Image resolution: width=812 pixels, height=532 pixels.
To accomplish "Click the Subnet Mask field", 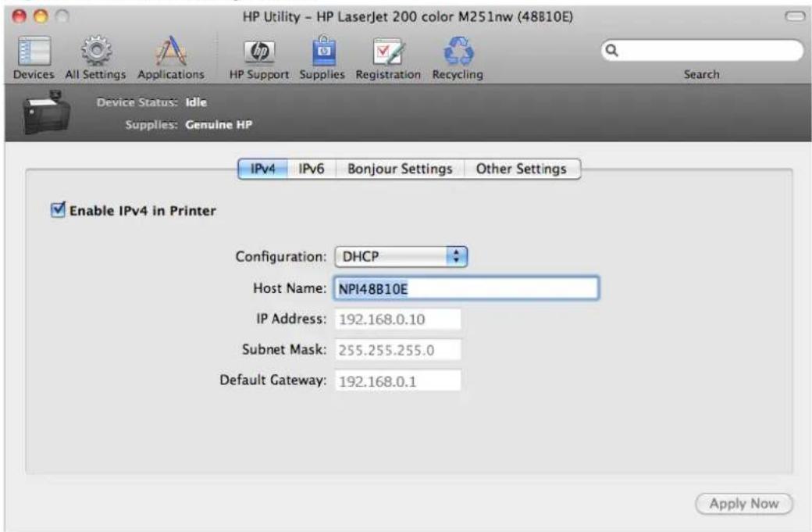I will [x=397, y=350].
